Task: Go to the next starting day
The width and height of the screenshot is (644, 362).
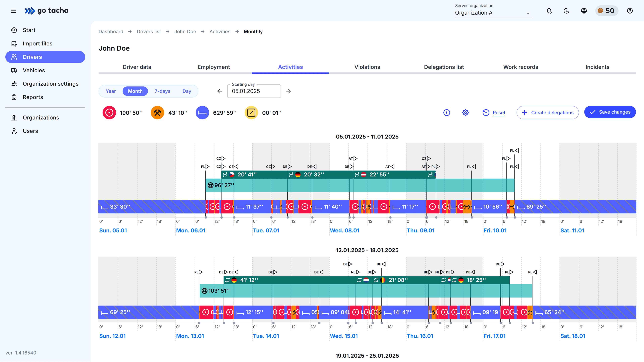Action: (288, 91)
